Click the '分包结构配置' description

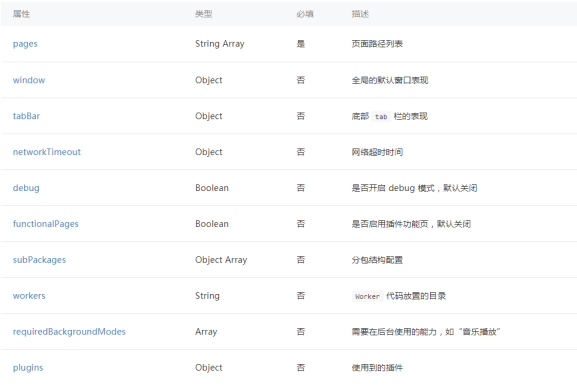tap(377, 260)
